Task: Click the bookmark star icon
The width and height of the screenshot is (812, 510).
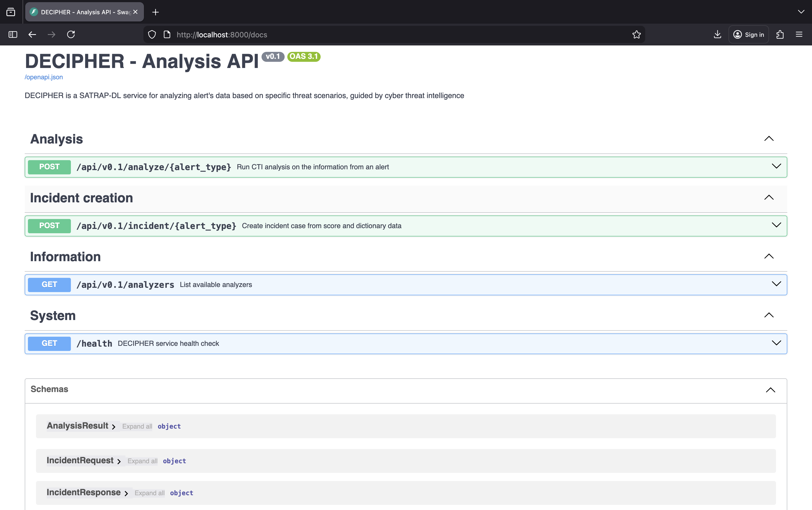Action: point(636,34)
